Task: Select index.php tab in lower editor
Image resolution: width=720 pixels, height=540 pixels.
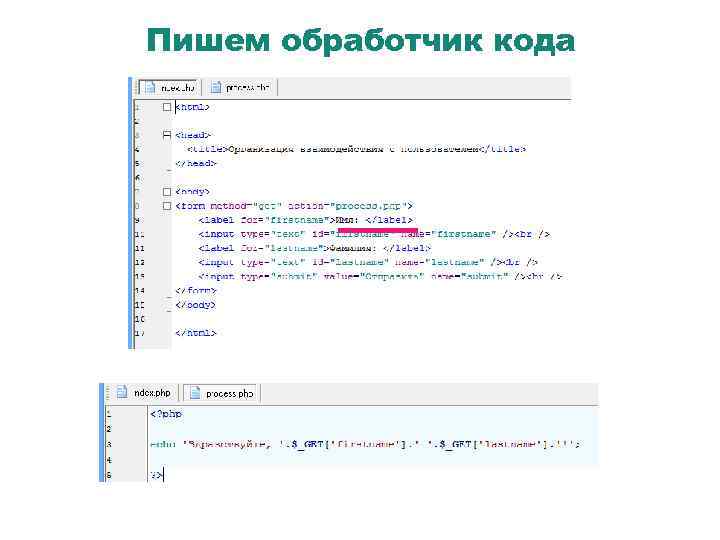Action: (x=143, y=393)
